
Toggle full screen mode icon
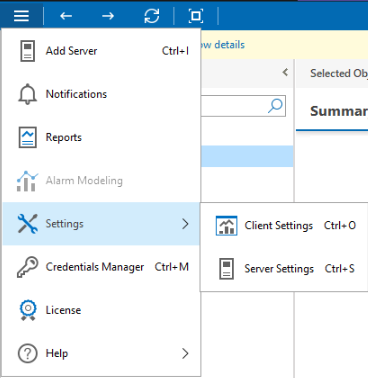coord(196,16)
